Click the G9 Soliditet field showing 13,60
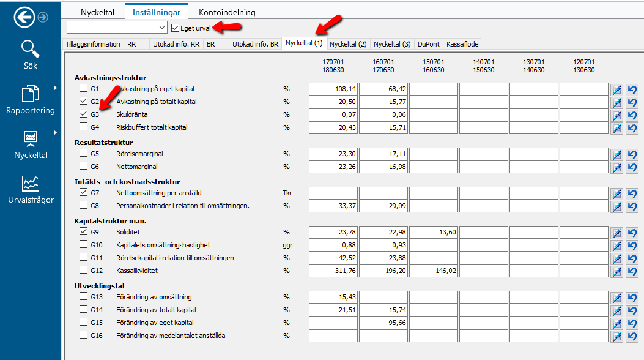The image size is (644, 360). point(433,232)
